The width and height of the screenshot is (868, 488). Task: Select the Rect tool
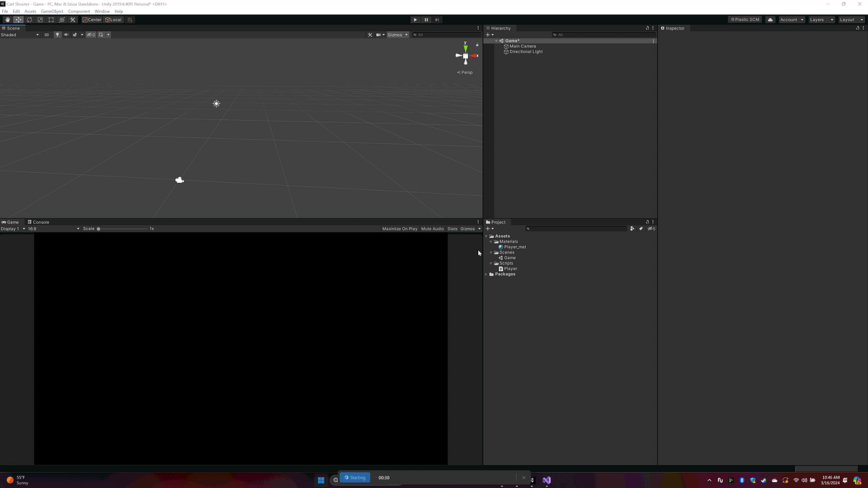(x=51, y=20)
